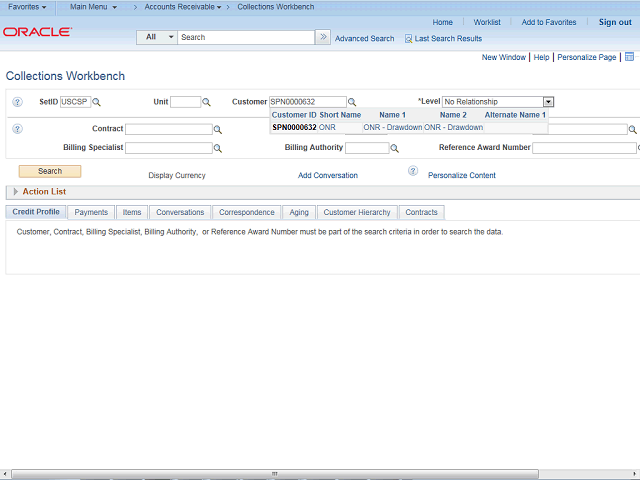Click into the Billing Specialist field

(169, 148)
